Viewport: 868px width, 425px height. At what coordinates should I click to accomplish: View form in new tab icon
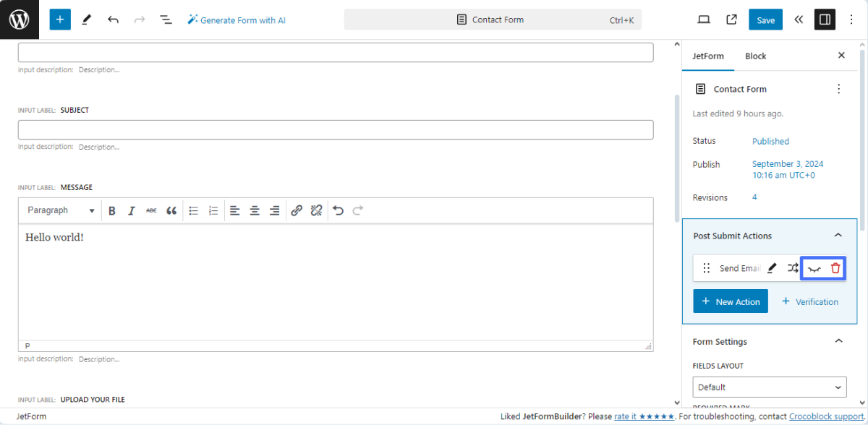[x=731, y=20]
